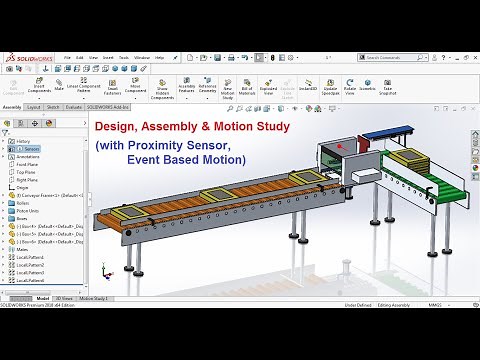Click Update Speedpak
This screenshot has width=480, height=360.
pos(330,88)
